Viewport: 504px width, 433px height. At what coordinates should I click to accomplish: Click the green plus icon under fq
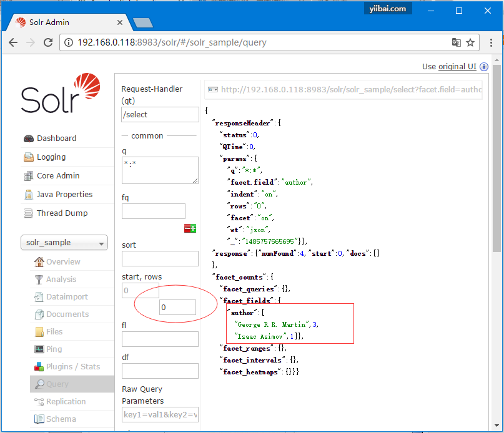(x=194, y=229)
